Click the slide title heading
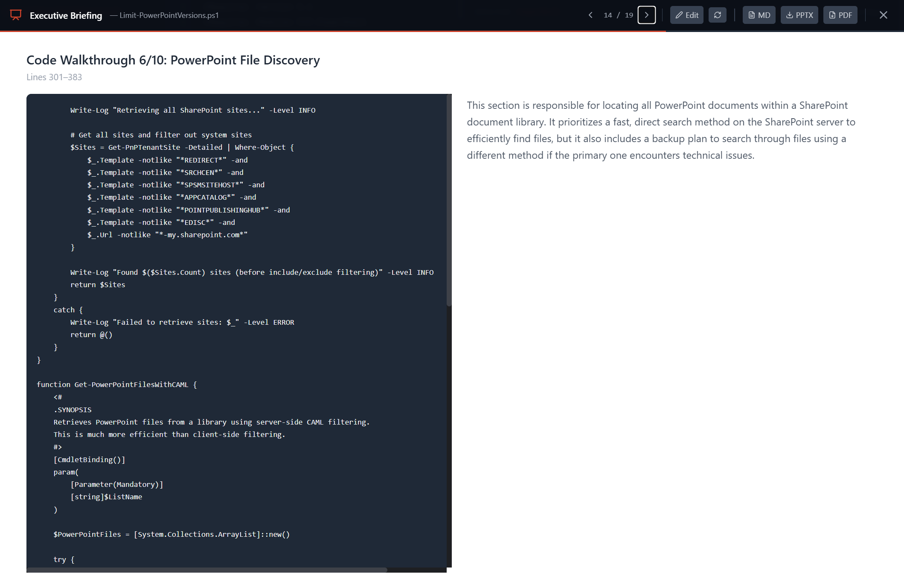The height and width of the screenshot is (588, 904). (x=173, y=60)
